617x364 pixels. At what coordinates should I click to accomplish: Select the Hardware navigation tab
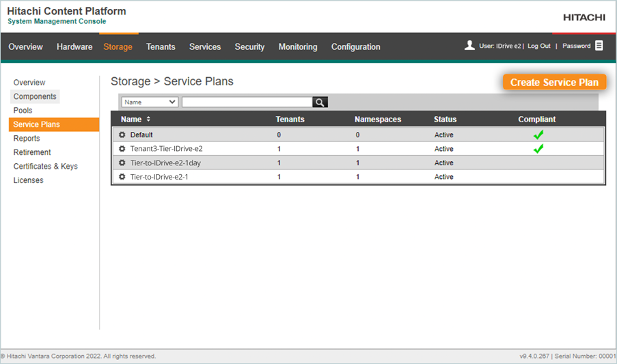(74, 47)
